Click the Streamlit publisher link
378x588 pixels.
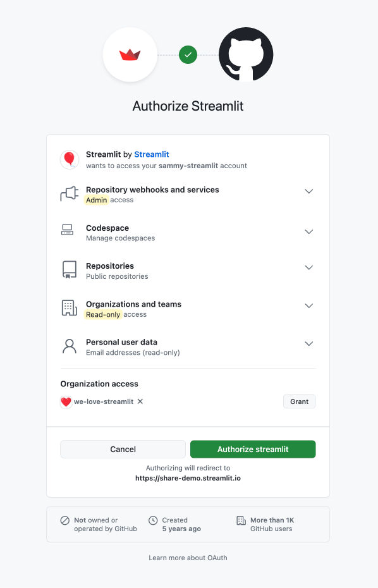click(152, 154)
